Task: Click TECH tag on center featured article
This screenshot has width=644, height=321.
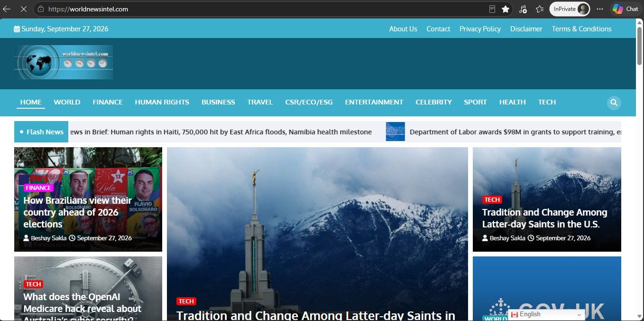Action: click(186, 301)
